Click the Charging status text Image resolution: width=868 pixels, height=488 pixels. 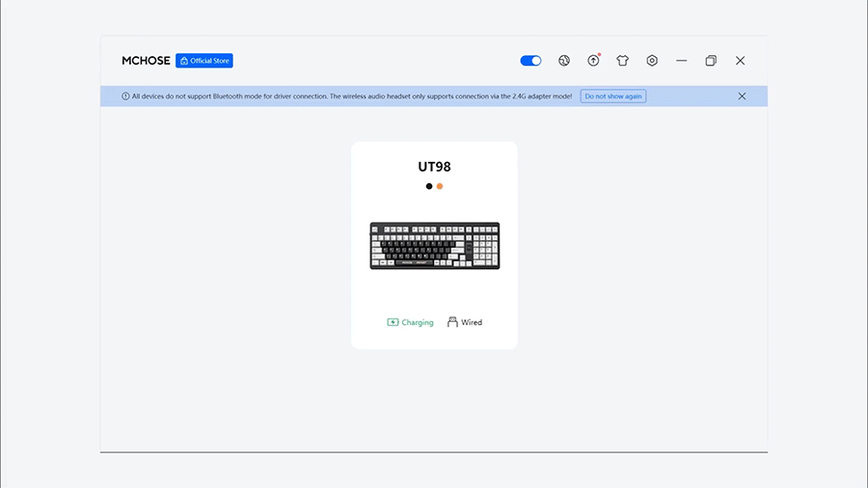coord(418,322)
